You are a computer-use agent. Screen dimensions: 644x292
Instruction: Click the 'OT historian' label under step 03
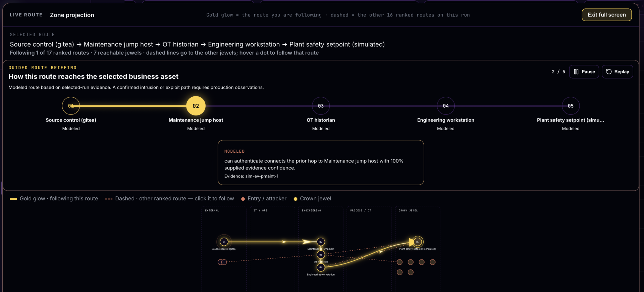point(321,120)
